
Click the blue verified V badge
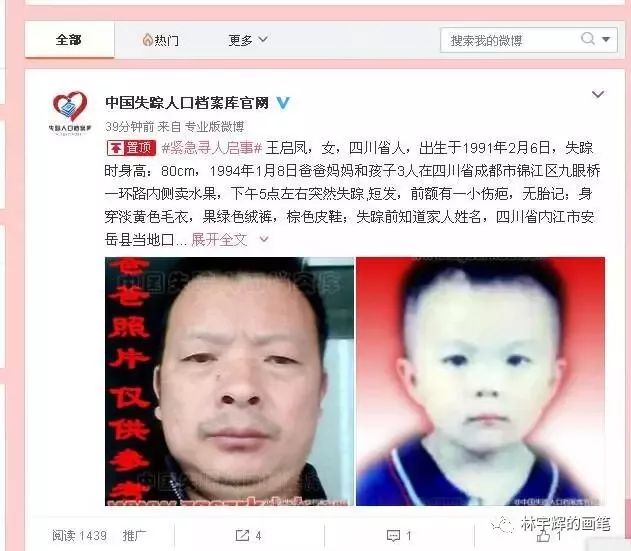[x=283, y=103]
